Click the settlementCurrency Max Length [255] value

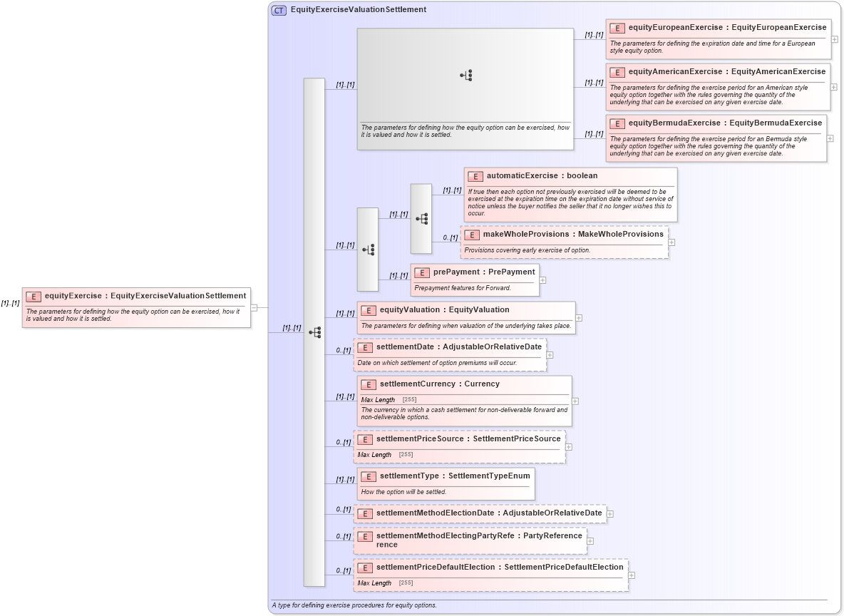(x=410, y=400)
